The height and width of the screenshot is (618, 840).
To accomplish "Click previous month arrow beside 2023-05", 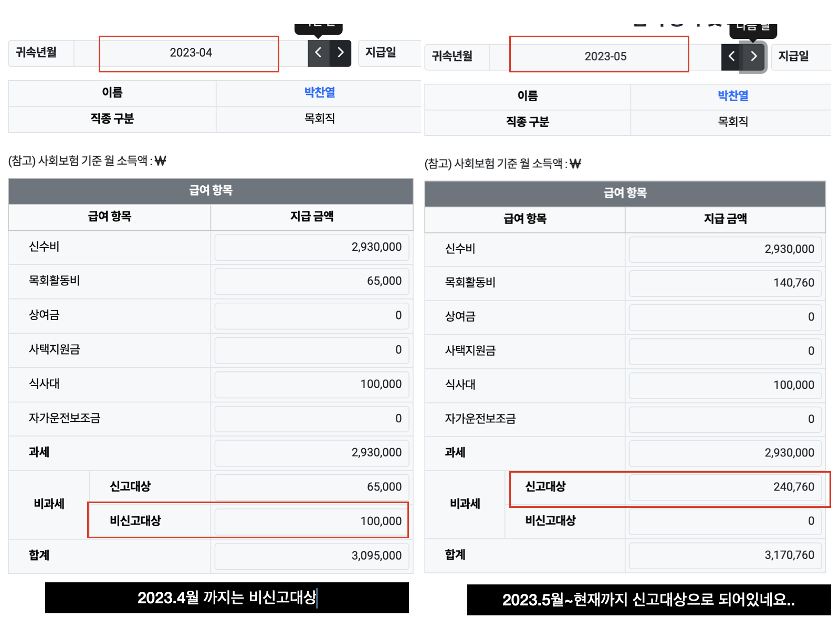I will pyautogui.click(x=732, y=56).
